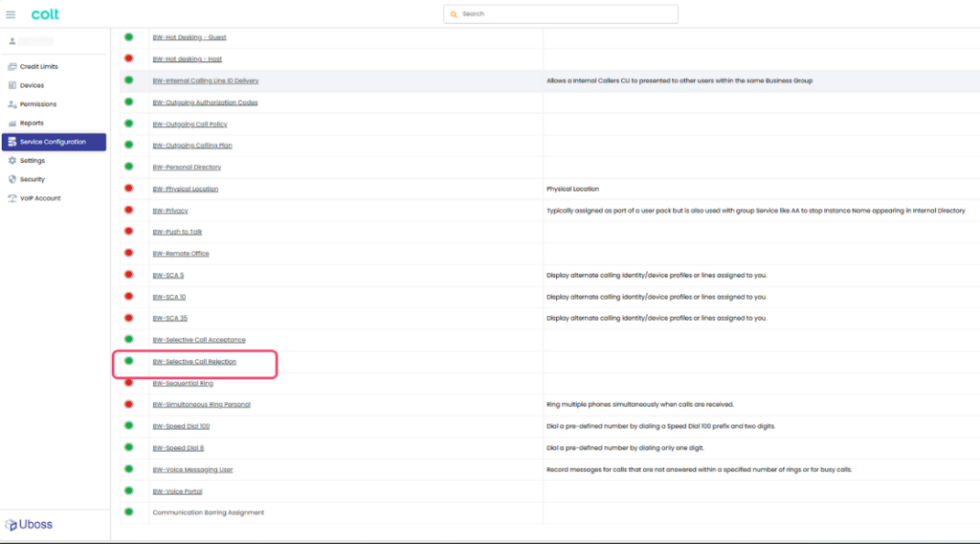Click the red status dot for BW-SCA 5
This screenshot has width=980, height=544.
click(128, 275)
